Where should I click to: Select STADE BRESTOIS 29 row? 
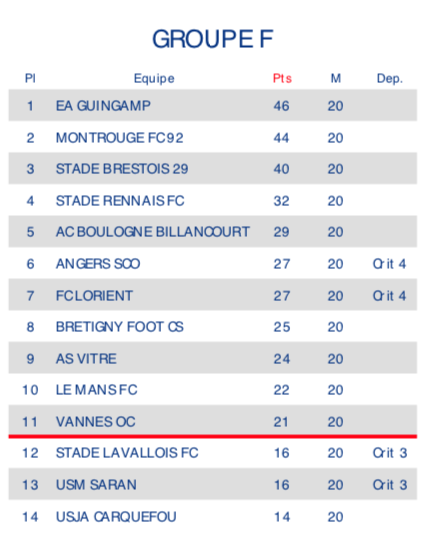click(213, 169)
